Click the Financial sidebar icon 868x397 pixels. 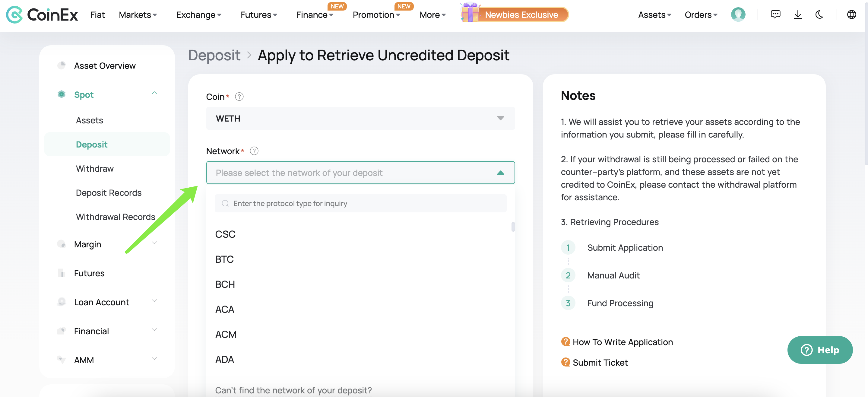pos(61,331)
